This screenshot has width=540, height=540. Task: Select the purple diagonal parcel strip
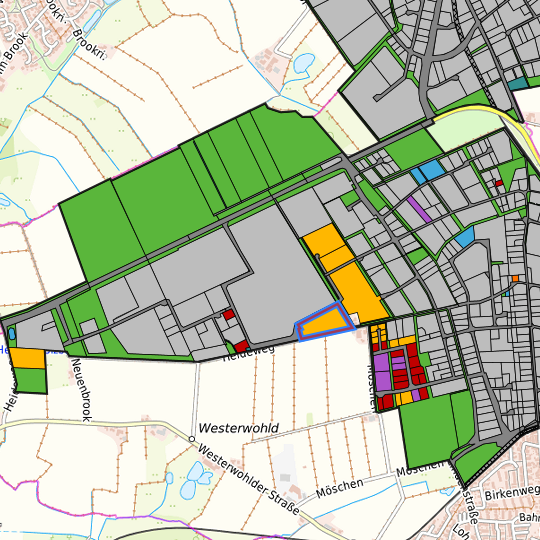tap(419, 209)
